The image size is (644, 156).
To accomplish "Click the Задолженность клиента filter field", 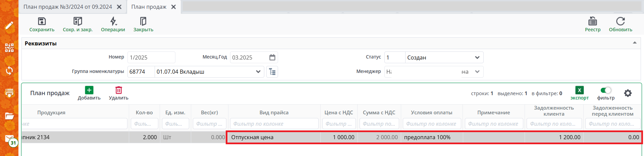I will pos(554,124).
